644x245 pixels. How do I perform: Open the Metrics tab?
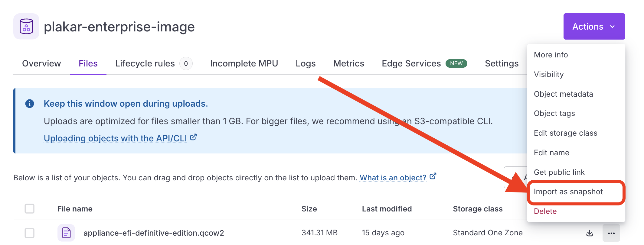tap(348, 63)
